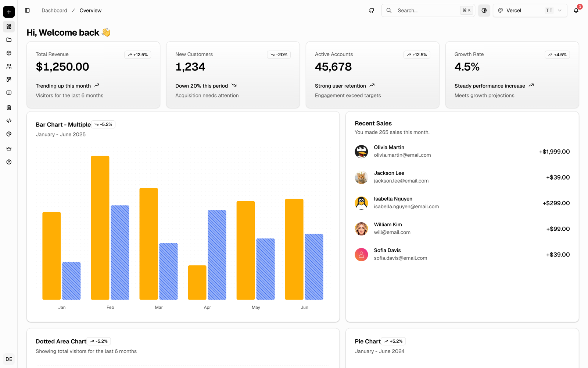Open the kanban board icon in the sidebar
Screen dimensions: 588x368
pyautogui.click(x=9, y=79)
